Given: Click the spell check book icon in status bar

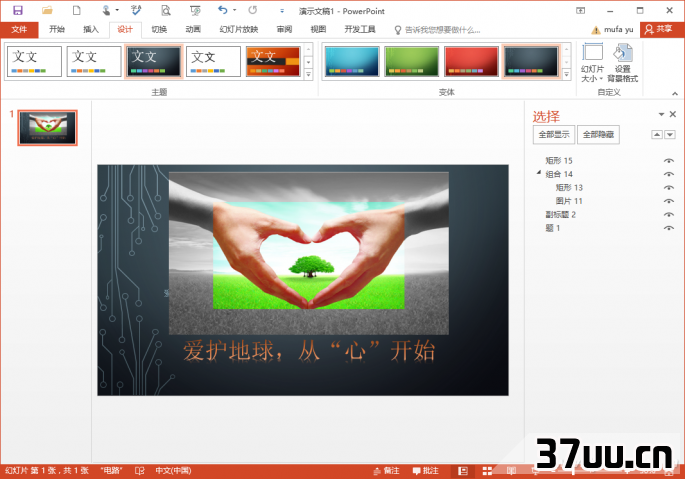Looking at the screenshot, I should click(139, 471).
